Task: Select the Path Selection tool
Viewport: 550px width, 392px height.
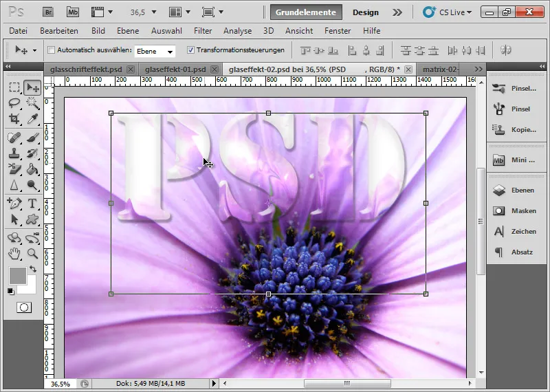Action: point(14,219)
